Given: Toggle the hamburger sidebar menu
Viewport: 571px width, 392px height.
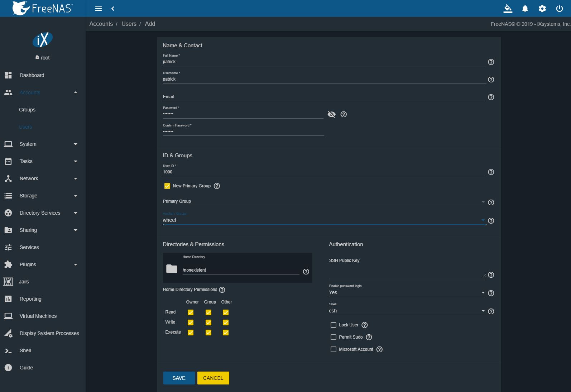Looking at the screenshot, I should [x=99, y=9].
